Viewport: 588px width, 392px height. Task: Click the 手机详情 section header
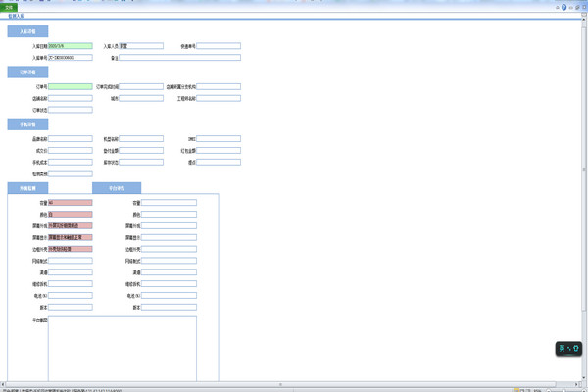pos(27,124)
